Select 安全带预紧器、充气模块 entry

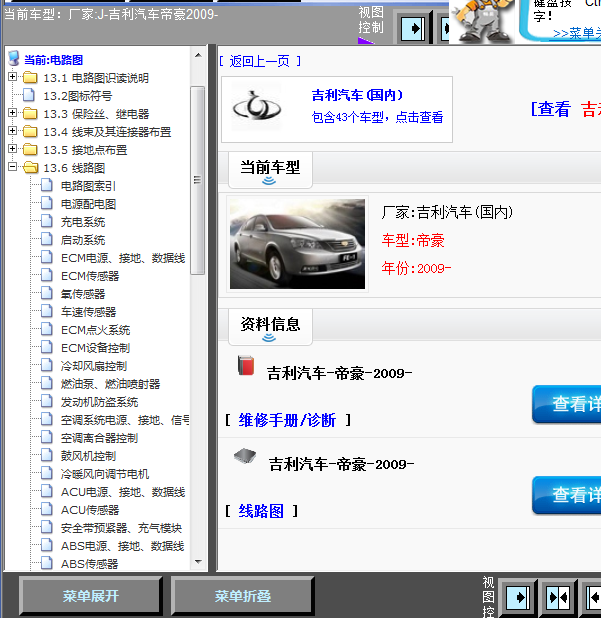(121, 528)
